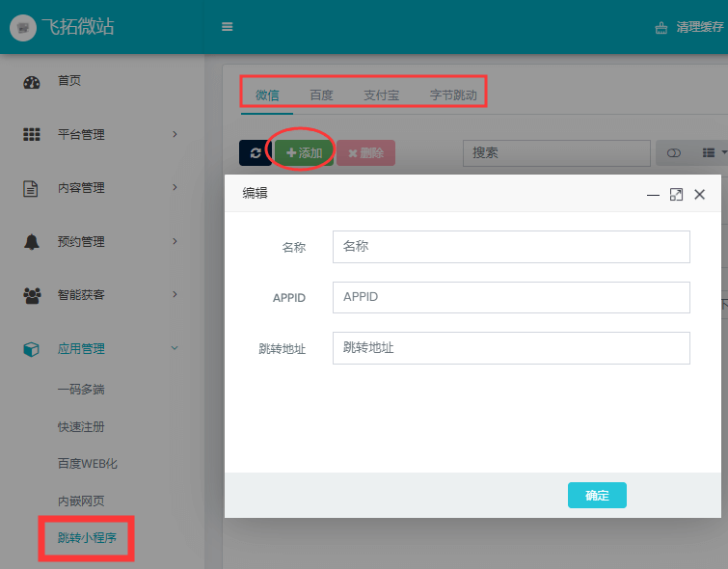
Task: Click the dashboard icon beside 首页
Action: [32, 83]
